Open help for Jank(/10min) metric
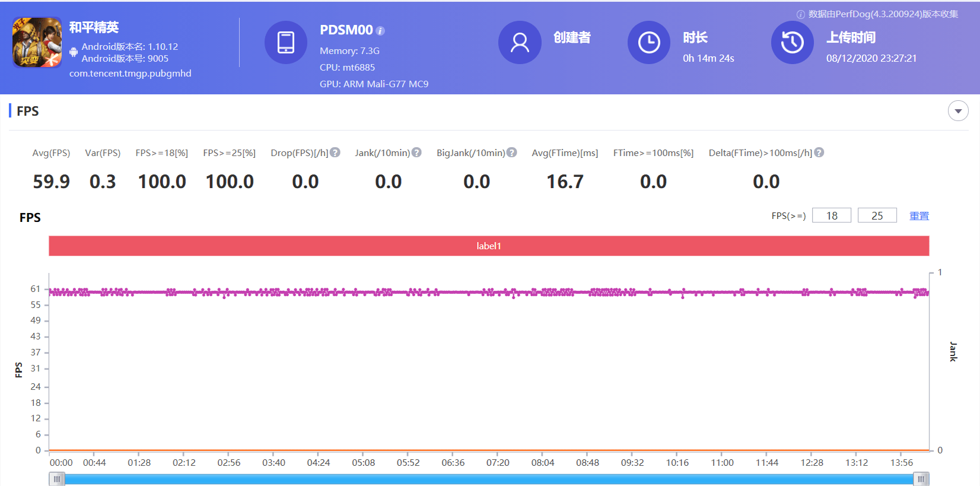980x486 pixels. point(416,153)
